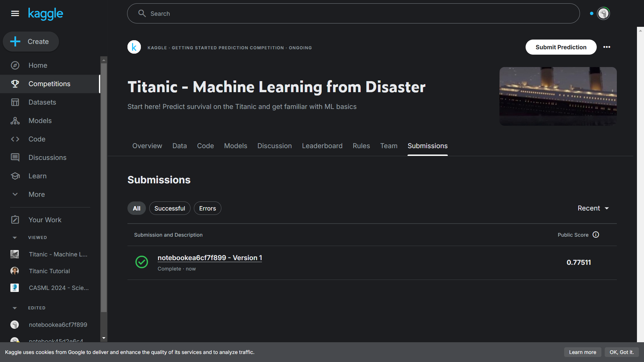Screen dimensions: 644x362
Task: Open user profile avatar menu
Action: tap(603, 13)
